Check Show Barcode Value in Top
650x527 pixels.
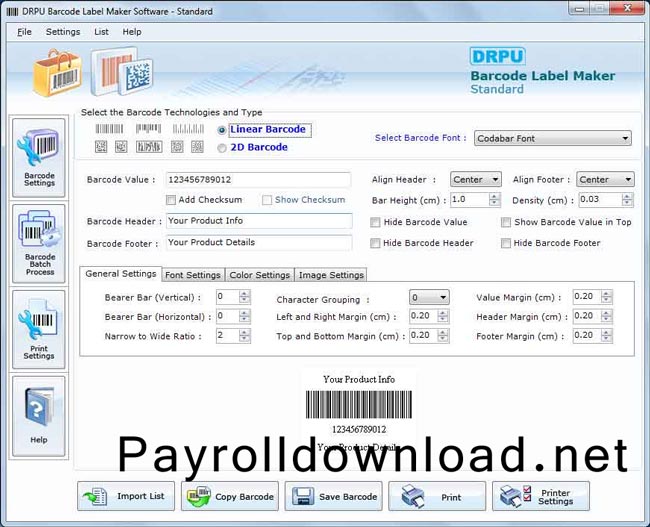[506, 222]
